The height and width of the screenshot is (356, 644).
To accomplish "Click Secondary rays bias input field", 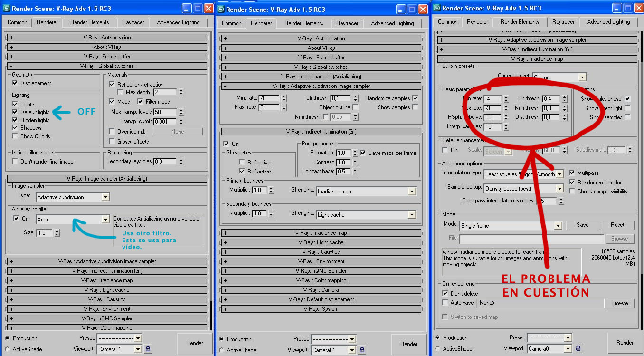I will (x=165, y=162).
